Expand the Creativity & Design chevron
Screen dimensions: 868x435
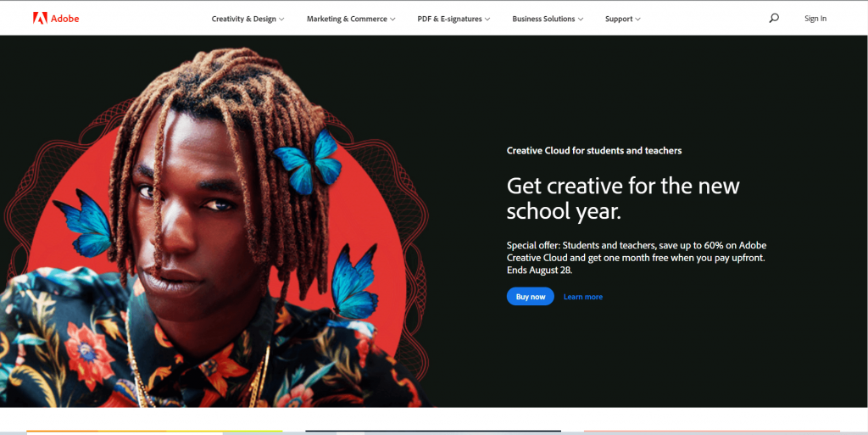[281, 20]
